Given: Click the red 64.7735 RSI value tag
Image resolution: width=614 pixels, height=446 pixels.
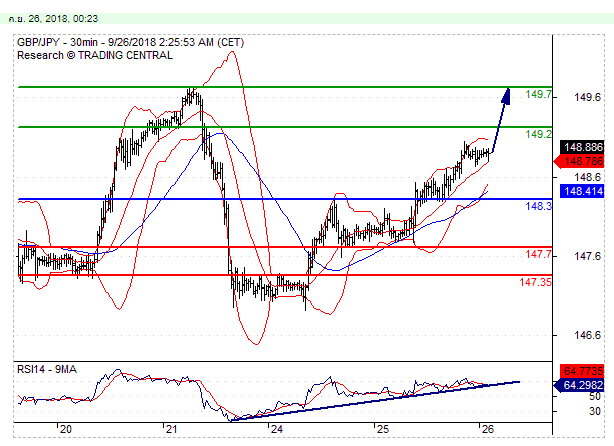Looking at the screenshot, I should tap(582, 370).
